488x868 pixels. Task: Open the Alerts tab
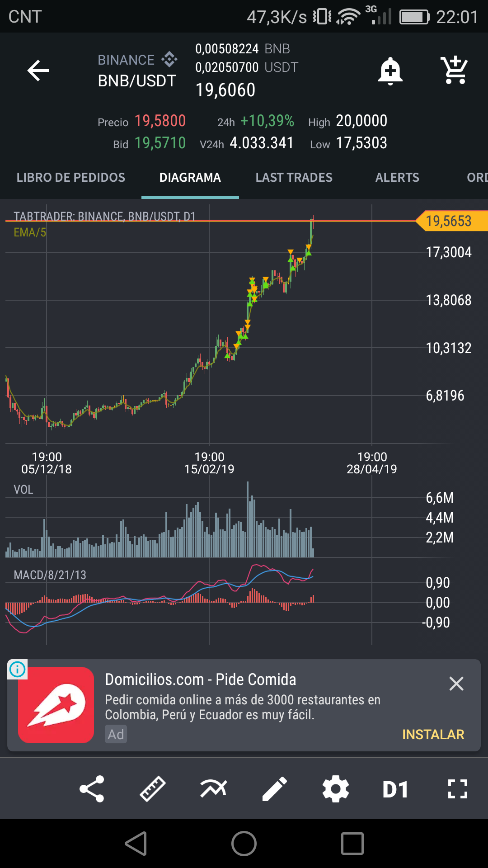point(397,178)
